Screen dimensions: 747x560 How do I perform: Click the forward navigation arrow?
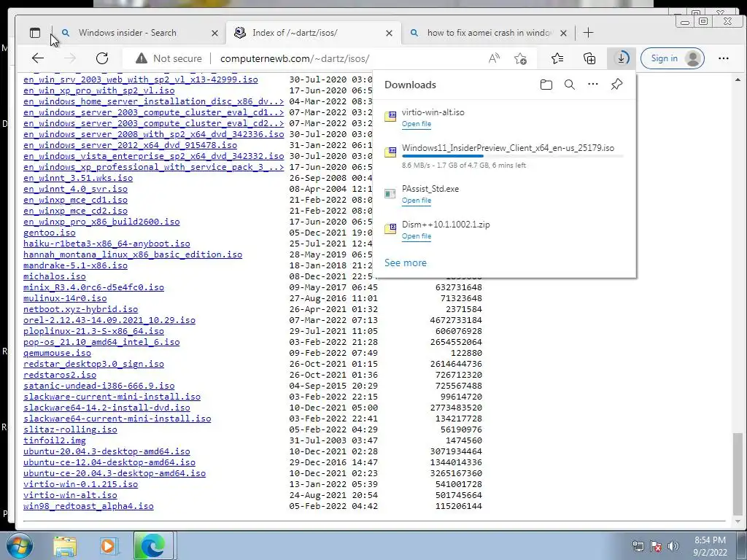tap(70, 58)
